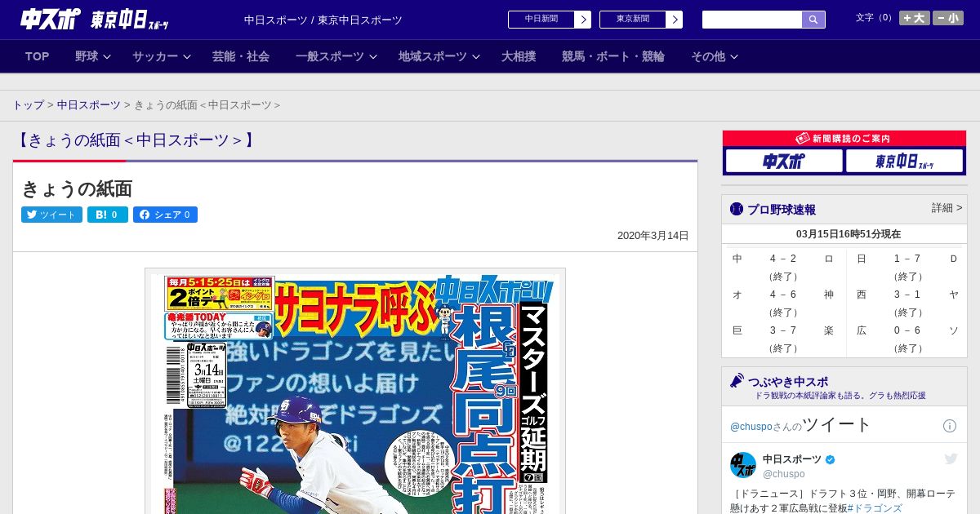
Task: Open the 中日スポーツ tweet author name
Action: pyautogui.click(x=792, y=459)
